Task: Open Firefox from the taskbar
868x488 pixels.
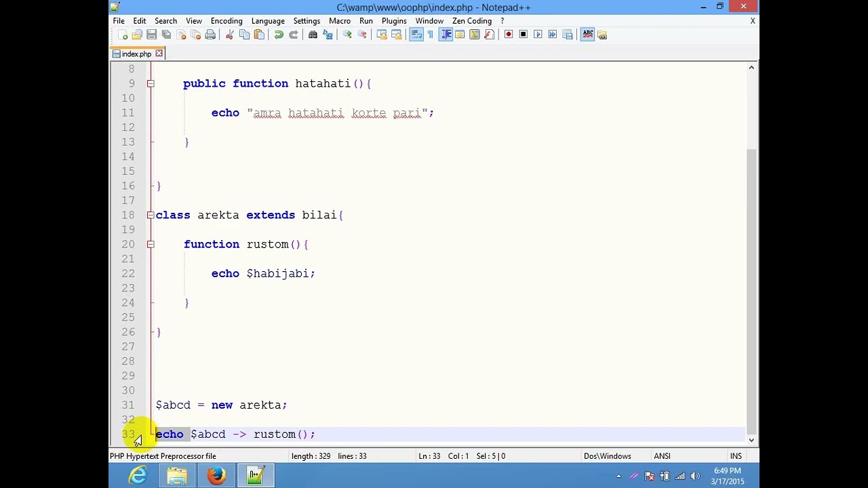Action: click(x=216, y=476)
